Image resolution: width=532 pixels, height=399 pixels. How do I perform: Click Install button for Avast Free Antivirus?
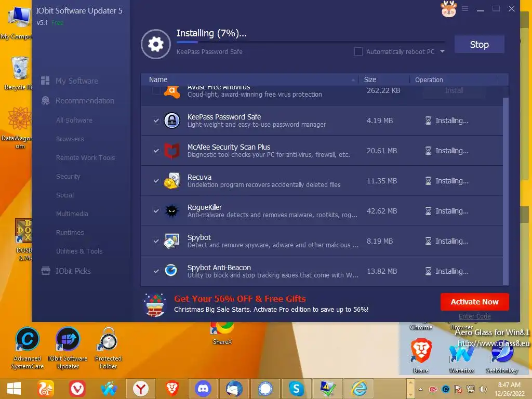(x=454, y=90)
